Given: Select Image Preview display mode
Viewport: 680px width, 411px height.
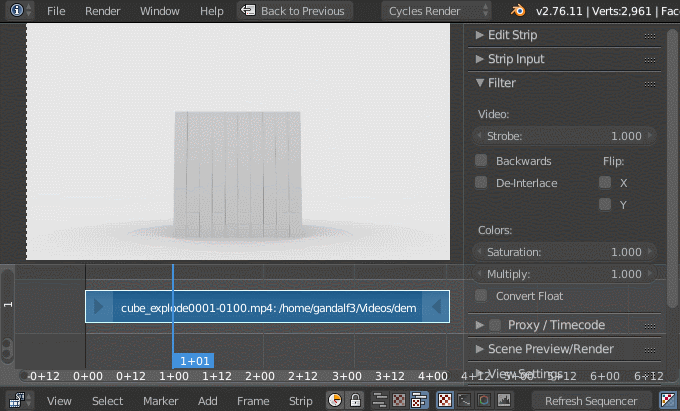Looking at the screenshot, I should pyautogui.click(x=445, y=400).
